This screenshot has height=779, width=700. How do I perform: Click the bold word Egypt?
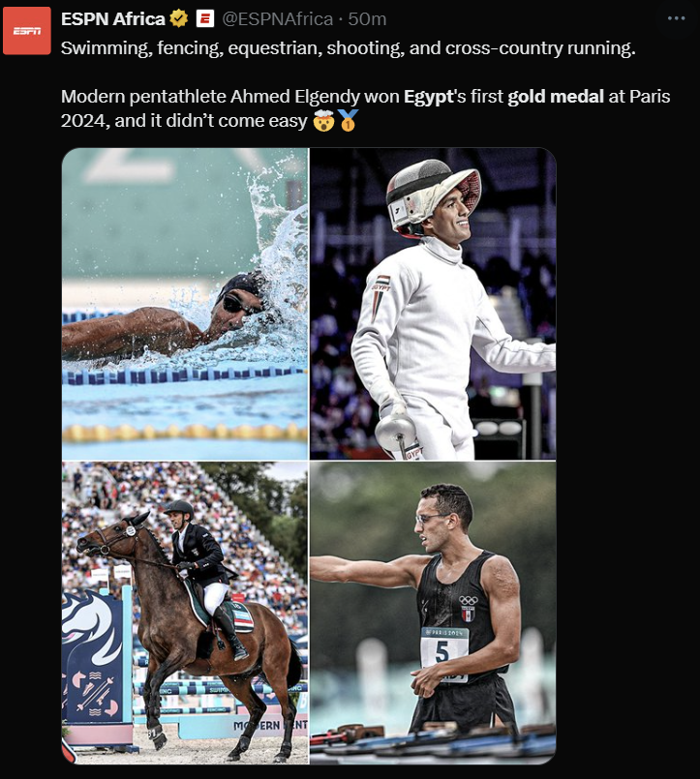click(428, 97)
